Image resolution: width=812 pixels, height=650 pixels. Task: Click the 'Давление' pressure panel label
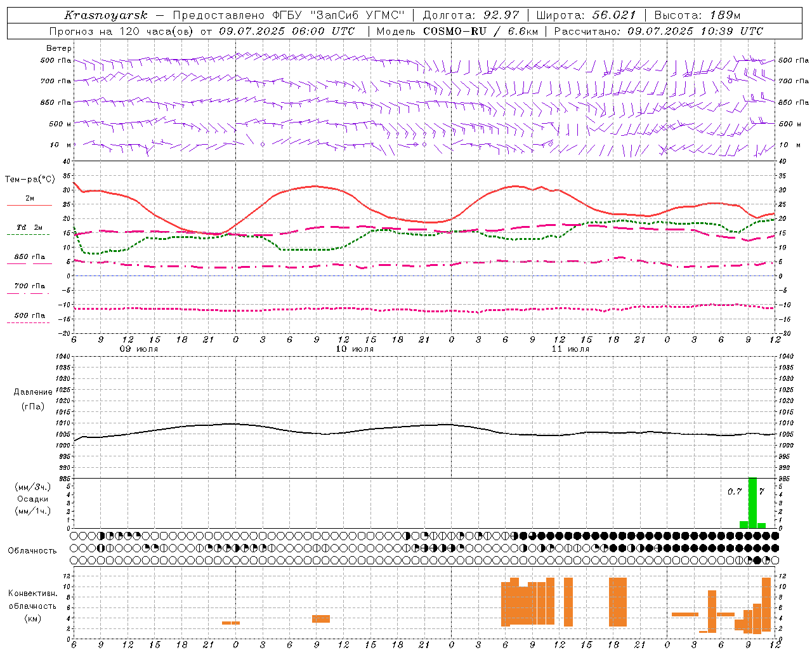coord(33,392)
